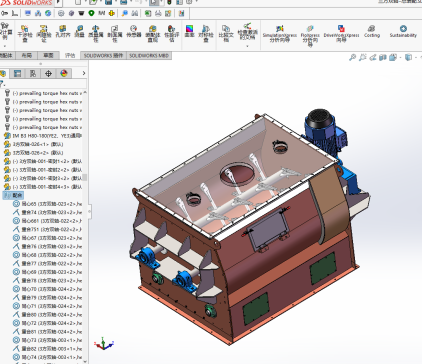Open the Sustainability tool
This screenshot has height=364, width=422.
pyautogui.click(x=403, y=31)
